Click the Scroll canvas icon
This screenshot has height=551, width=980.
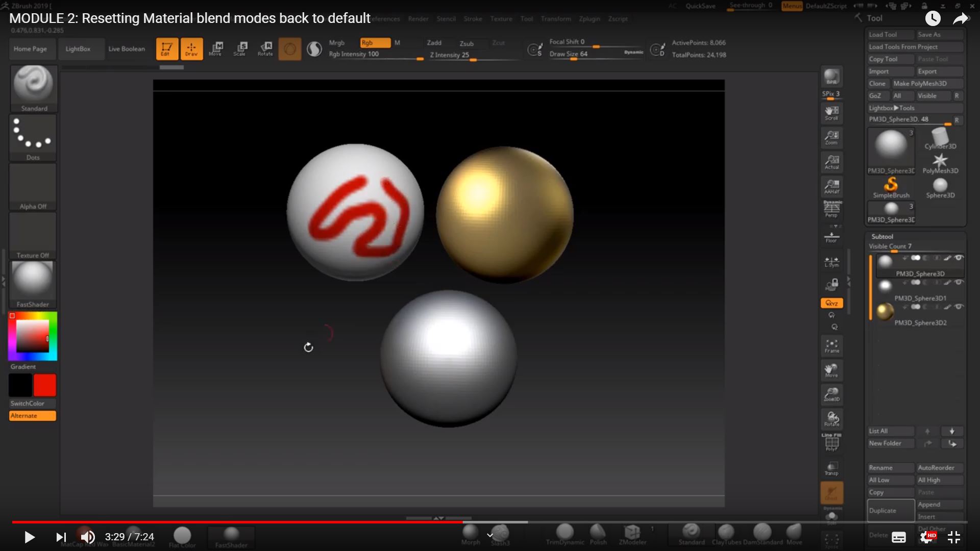(x=831, y=113)
